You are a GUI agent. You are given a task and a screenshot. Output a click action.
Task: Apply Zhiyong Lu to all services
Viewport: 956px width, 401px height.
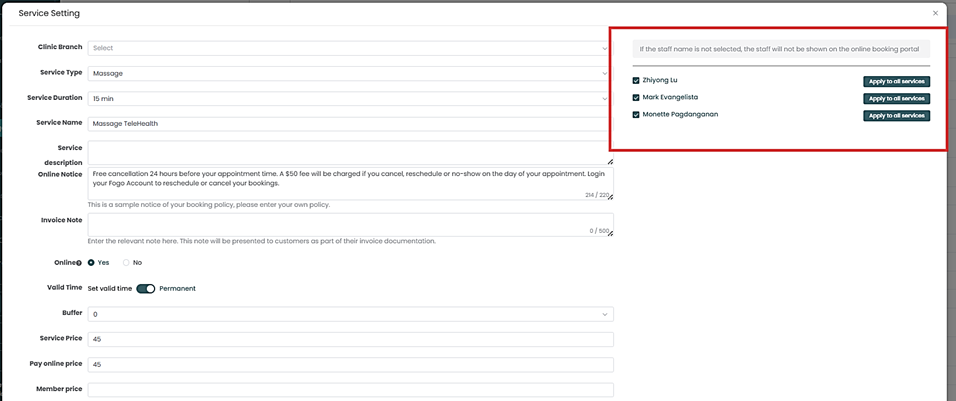(x=896, y=82)
